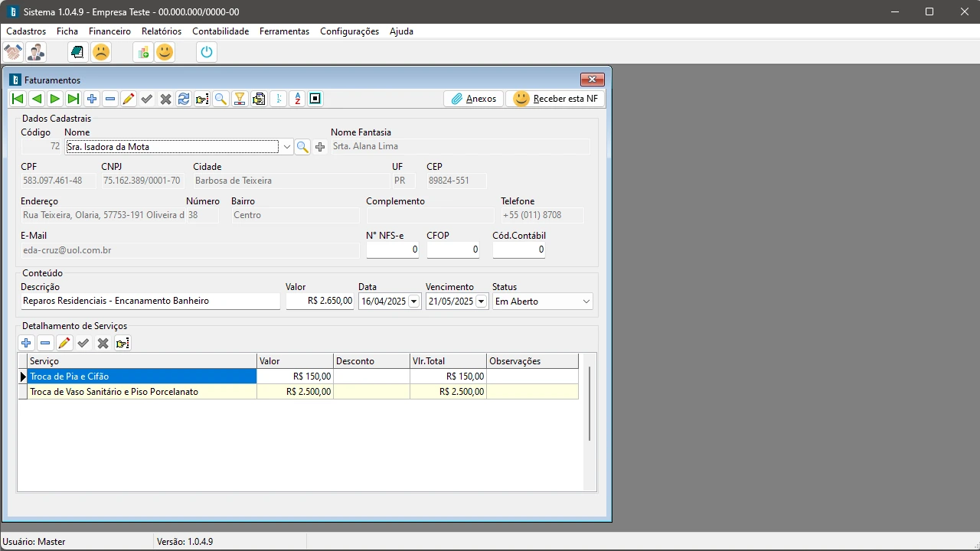
Task: Go to previous record in Faturamentos
Action: point(36,99)
